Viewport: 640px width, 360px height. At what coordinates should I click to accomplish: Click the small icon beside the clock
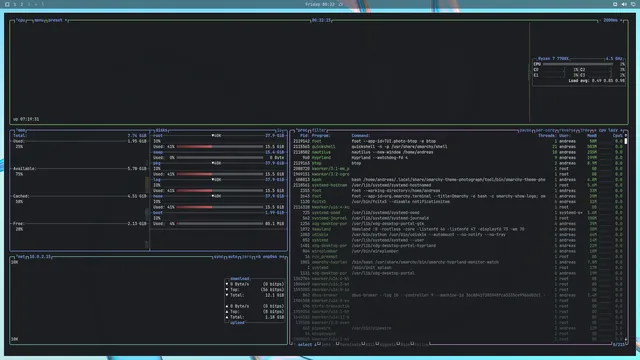(x=341, y=4)
